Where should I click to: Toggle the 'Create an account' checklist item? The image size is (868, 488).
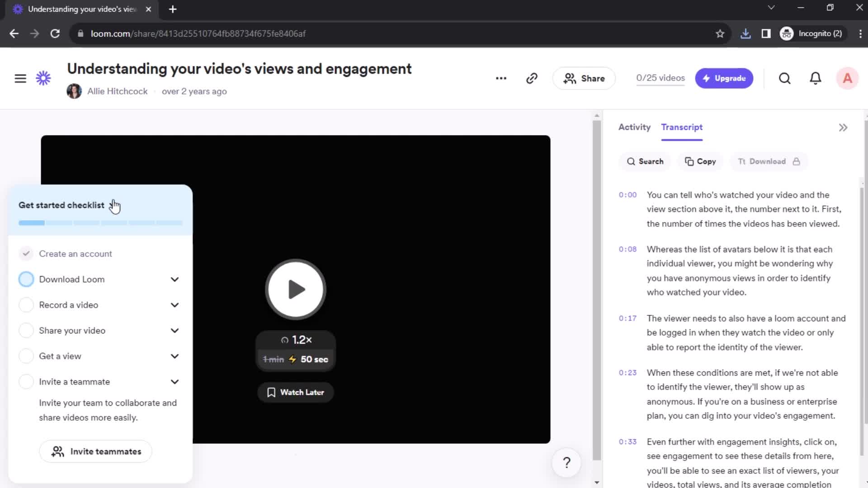pyautogui.click(x=26, y=253)
